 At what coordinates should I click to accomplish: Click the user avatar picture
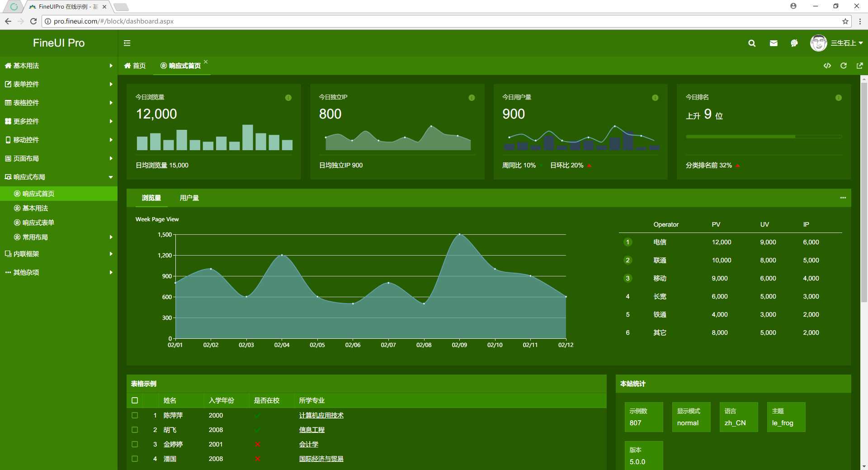pyautogui.click(x=818, y=43)
